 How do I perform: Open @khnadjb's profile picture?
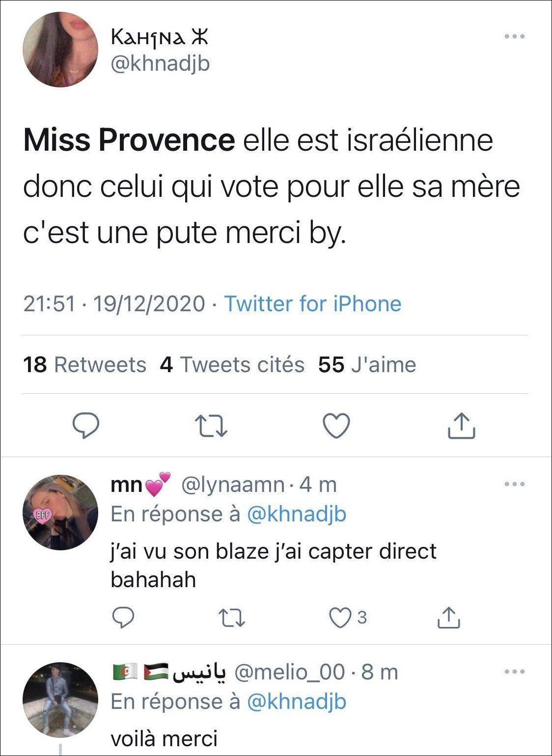(x=60, y=50)
